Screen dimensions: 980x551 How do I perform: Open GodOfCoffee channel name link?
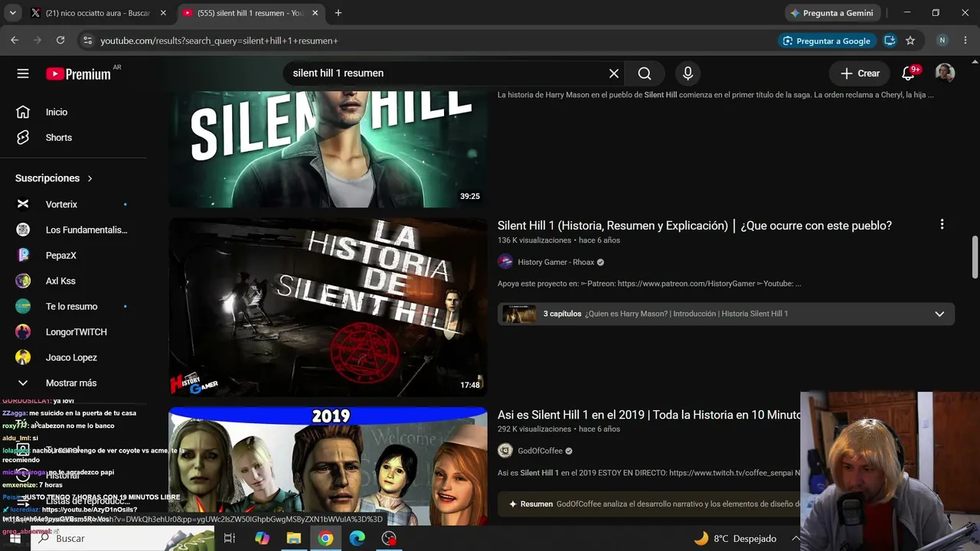click(540, 452)
